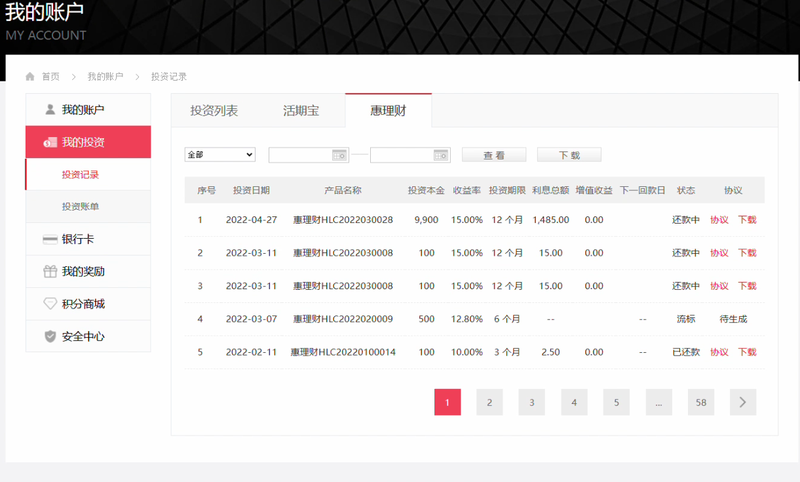Click the home icon in breadcrumb
The height and width of the screenshot is (482, 800).
click(x=30, y=77)
